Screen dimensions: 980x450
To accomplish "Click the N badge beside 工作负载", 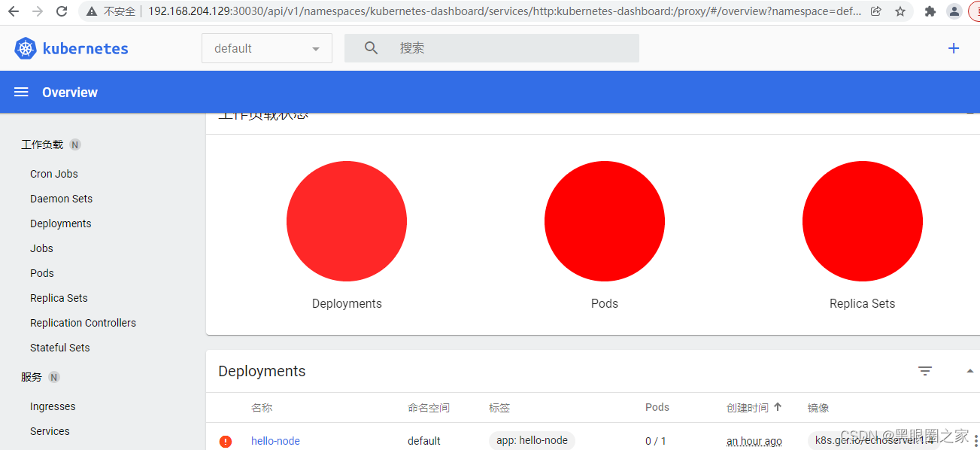I will 75,144.
